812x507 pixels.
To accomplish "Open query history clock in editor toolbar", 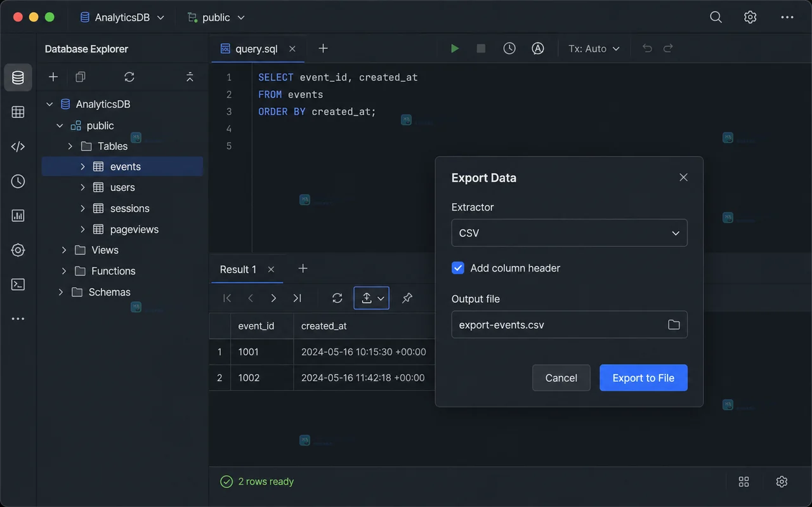I will (x=509, y=49).
